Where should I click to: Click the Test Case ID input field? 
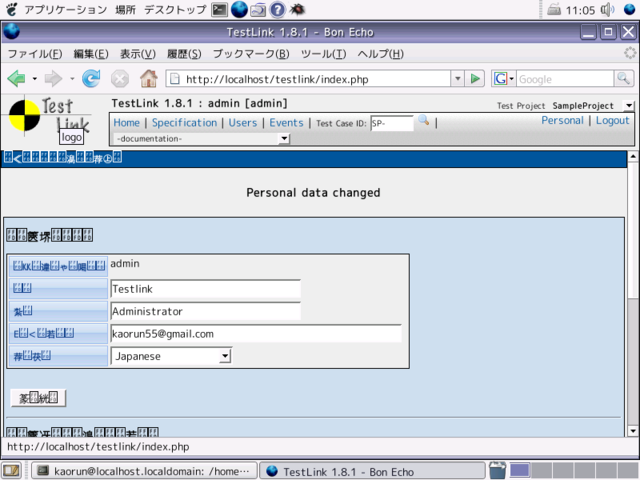pyautogui.click(x=392, y=123)
